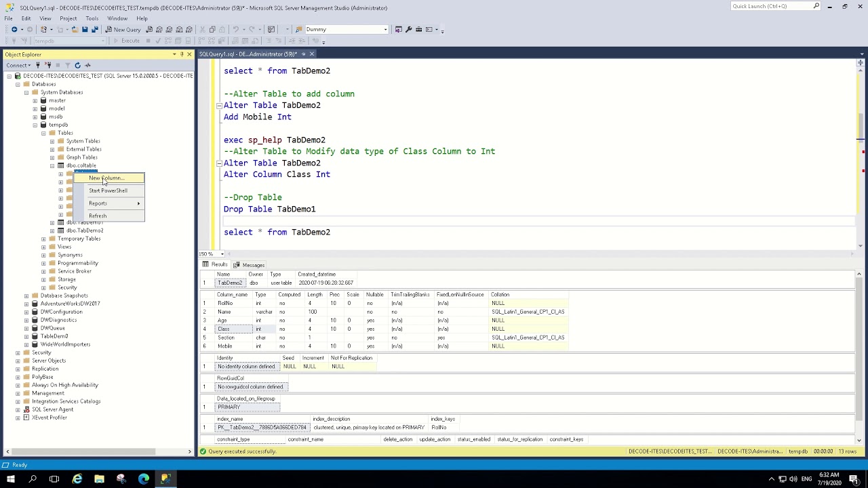Click the Properties wrench icon in the toolbar
The image size is (868, 488).
tap(408, 29)
